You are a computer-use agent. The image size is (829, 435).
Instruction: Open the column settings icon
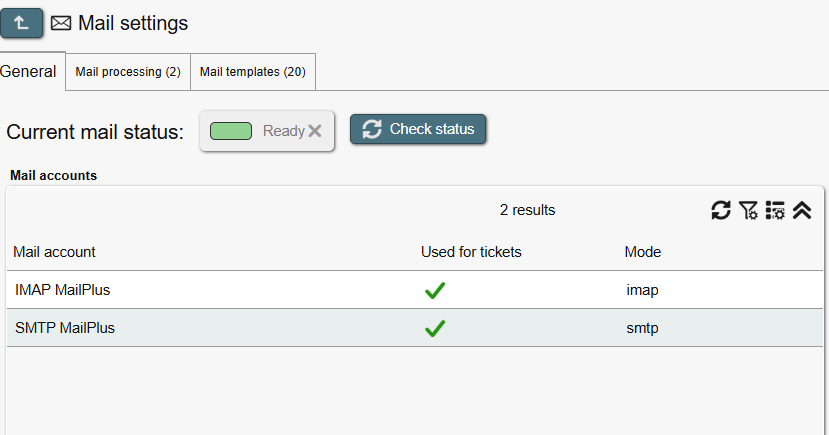point(775,210)
